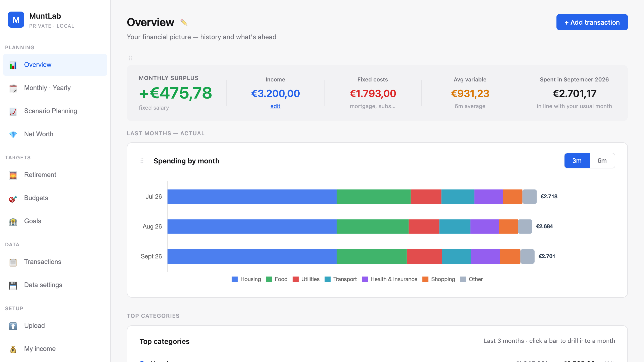Open the Data settings page

[55, 285]
